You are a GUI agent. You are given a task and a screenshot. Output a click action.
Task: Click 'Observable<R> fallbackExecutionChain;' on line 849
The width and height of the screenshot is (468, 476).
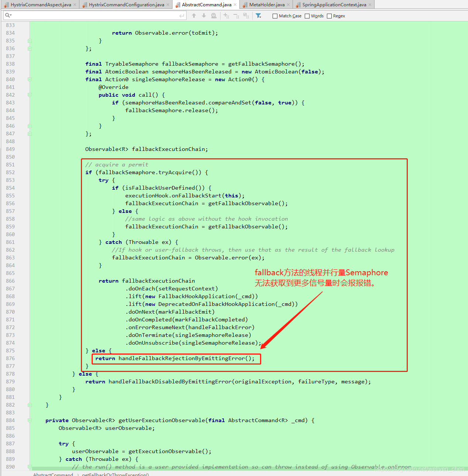tap(147, 149)
